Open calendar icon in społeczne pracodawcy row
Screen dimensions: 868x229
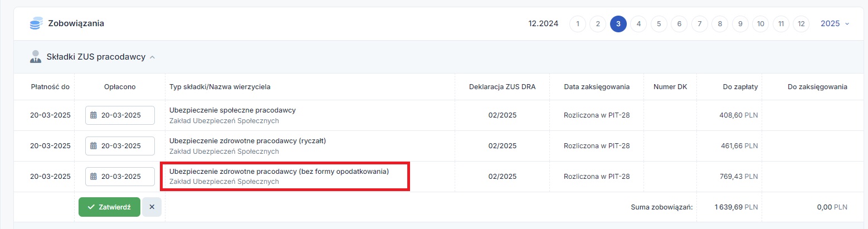94,115
